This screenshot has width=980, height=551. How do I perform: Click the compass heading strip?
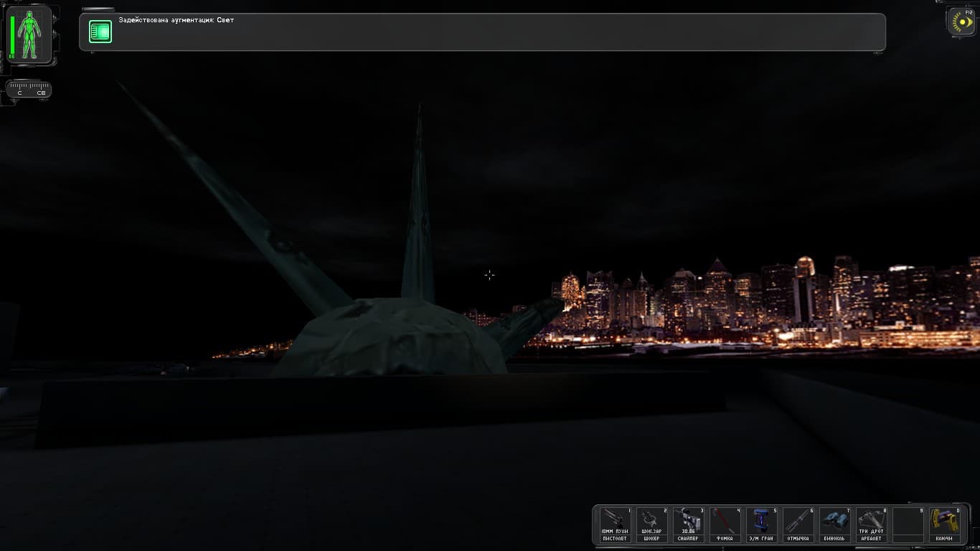pyautogui.click(x=29, y=89)
